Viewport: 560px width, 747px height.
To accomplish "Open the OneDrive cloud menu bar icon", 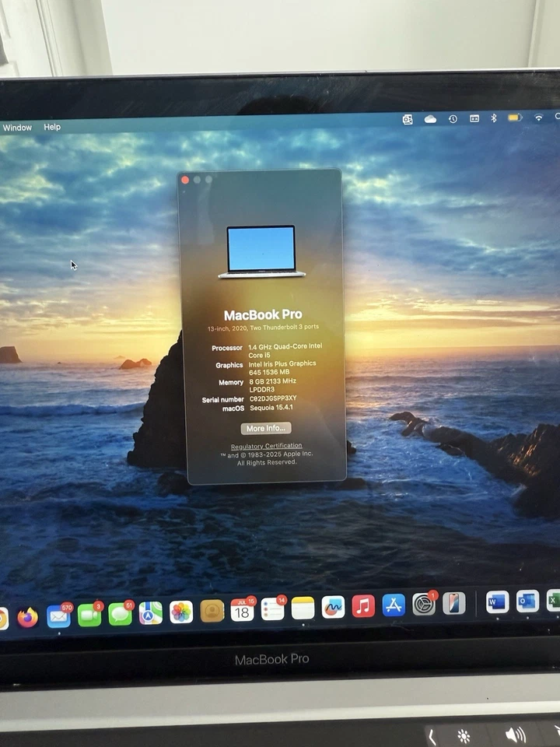I will [430, 119].
